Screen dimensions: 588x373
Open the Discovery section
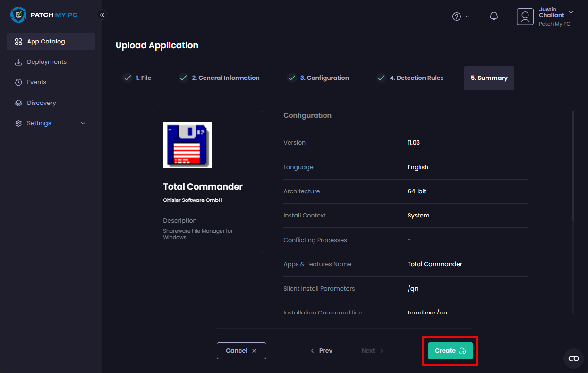(x=41, y=103)
